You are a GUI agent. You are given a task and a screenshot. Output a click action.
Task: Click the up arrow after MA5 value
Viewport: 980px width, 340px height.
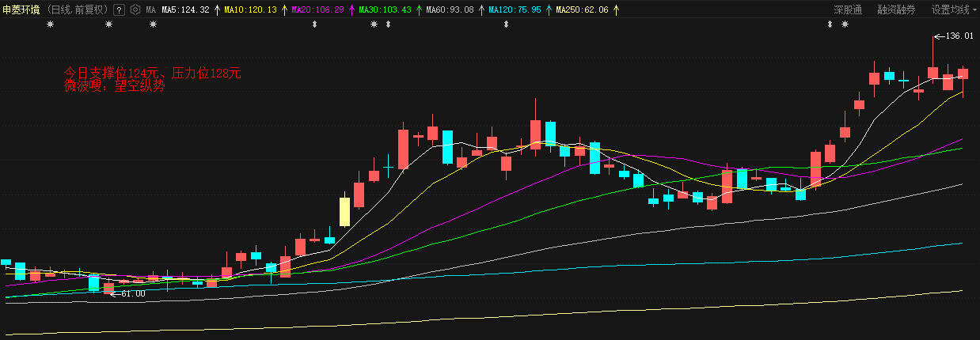click(x=217, y=10)
